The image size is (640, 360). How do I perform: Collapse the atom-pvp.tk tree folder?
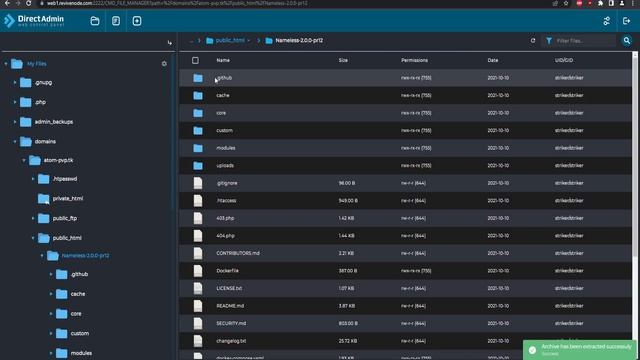24,160
